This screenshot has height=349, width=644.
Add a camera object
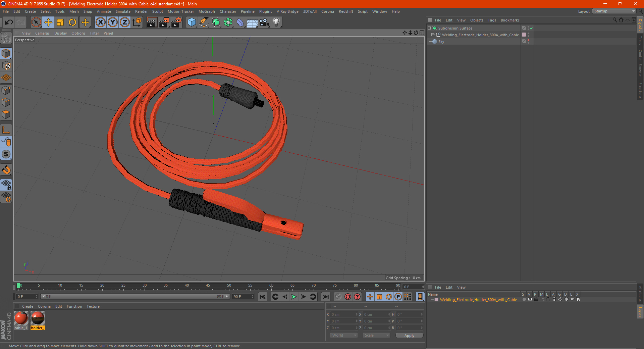point(264,22)
